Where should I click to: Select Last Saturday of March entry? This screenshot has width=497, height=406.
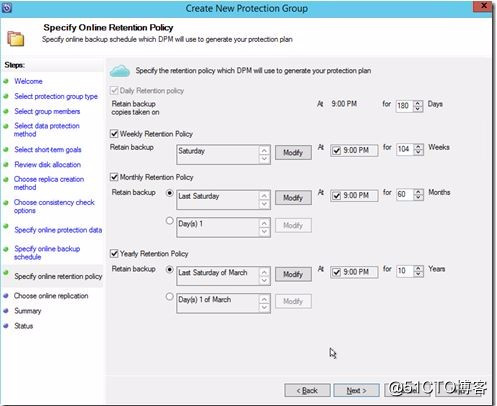coord(213,273)
